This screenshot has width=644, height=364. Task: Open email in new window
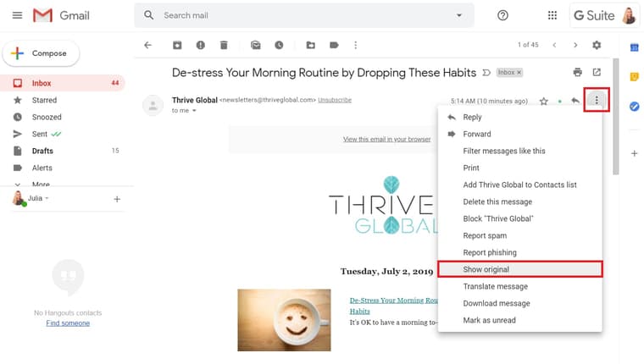597,72
